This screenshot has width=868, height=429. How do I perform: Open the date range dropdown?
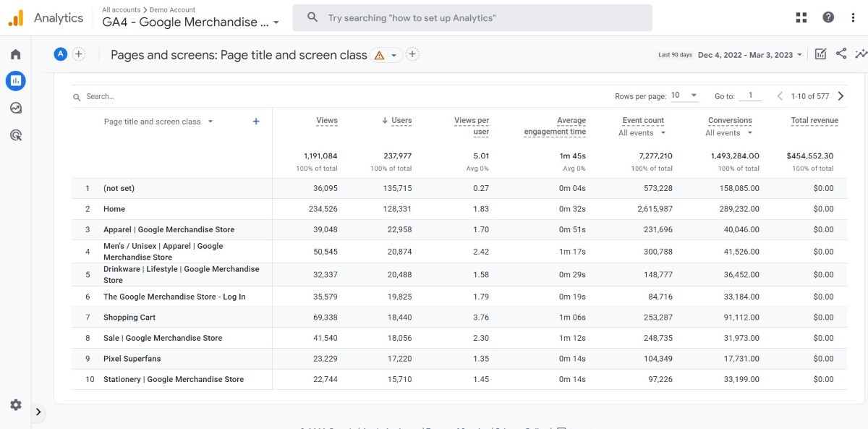pos(750,55)
